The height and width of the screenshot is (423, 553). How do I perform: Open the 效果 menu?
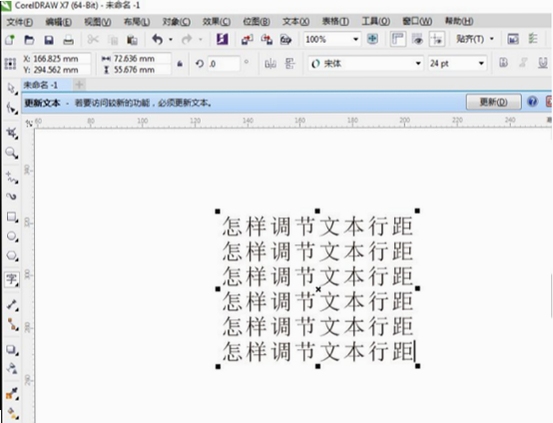[217, 22]
